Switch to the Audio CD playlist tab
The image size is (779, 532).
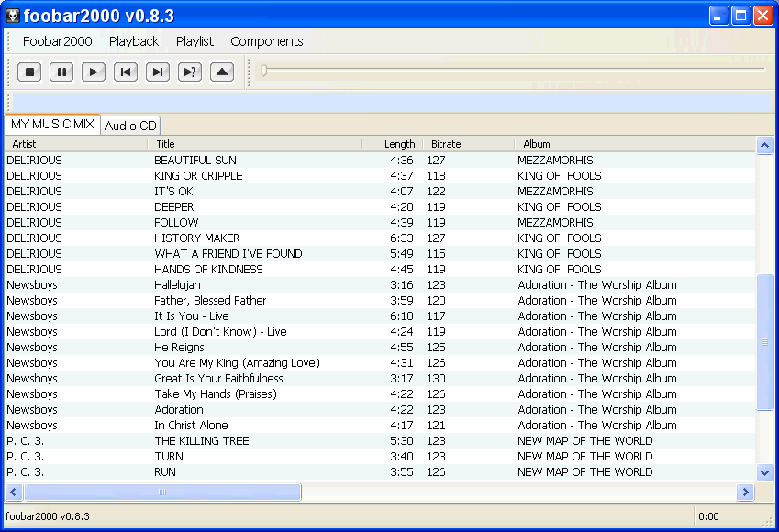[x=130, y=126]
